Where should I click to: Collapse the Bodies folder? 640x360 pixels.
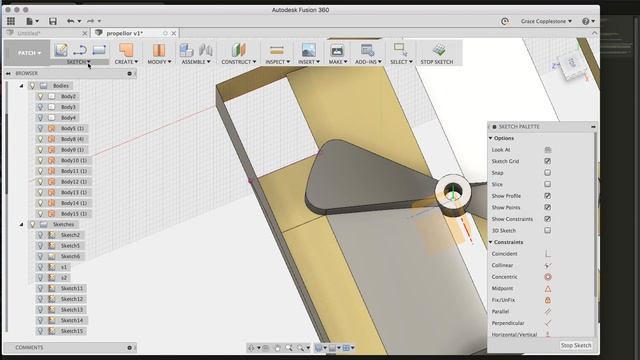click(x=22, y=86)
